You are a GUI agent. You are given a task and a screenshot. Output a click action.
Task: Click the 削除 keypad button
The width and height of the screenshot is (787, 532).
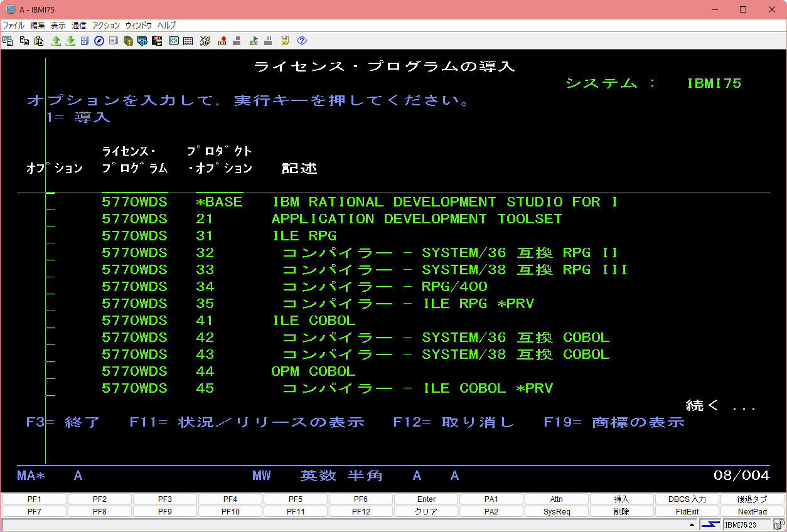point(622,512)
